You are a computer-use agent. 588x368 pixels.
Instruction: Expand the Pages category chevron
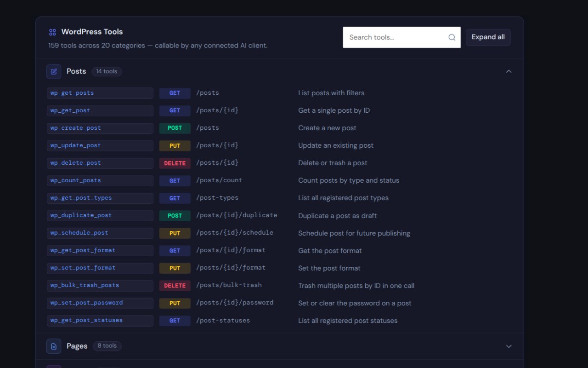(509, 346)
